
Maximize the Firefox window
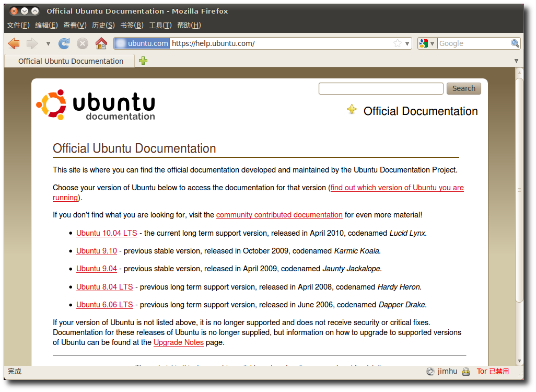35,11
